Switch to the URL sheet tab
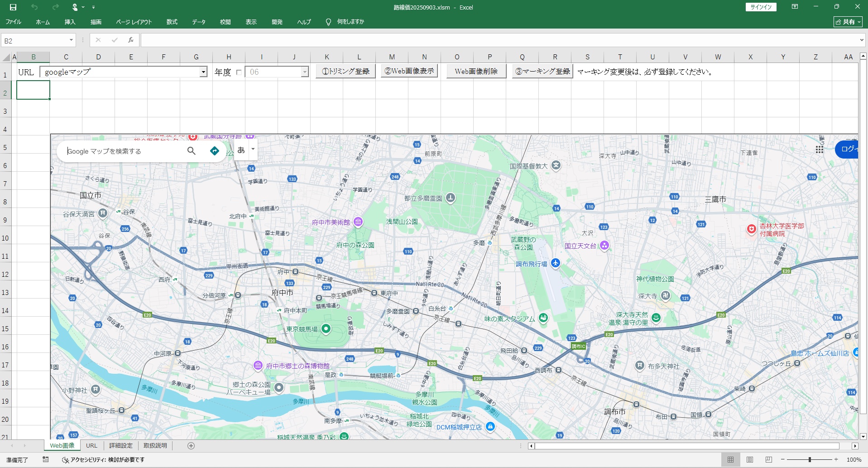 [x=92, y=445]
